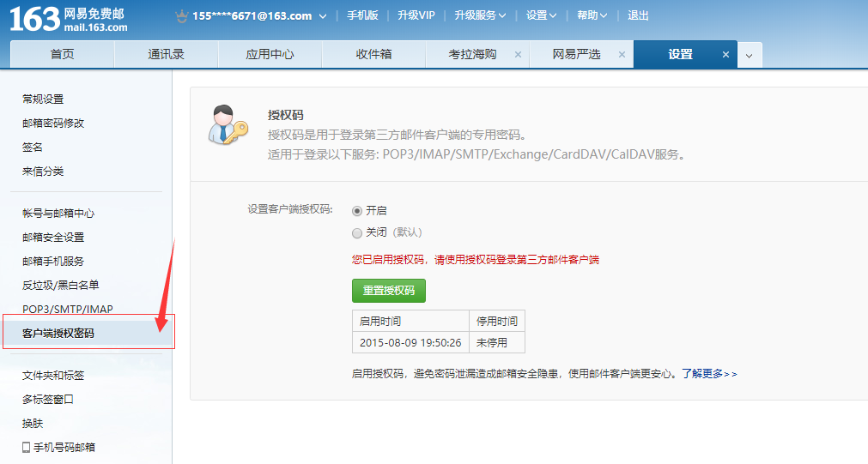Open 多标签窗口 in the sidebar
868x464 pixels.
coord(48,400)
